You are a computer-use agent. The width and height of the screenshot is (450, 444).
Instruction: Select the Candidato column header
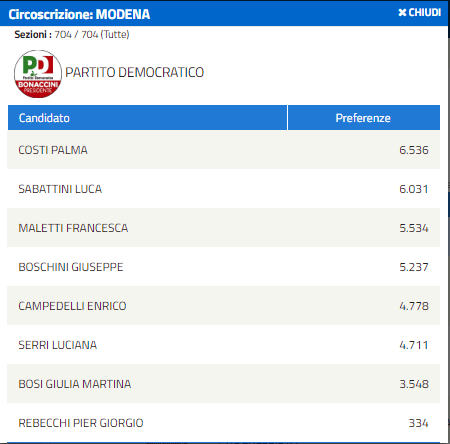147,118
